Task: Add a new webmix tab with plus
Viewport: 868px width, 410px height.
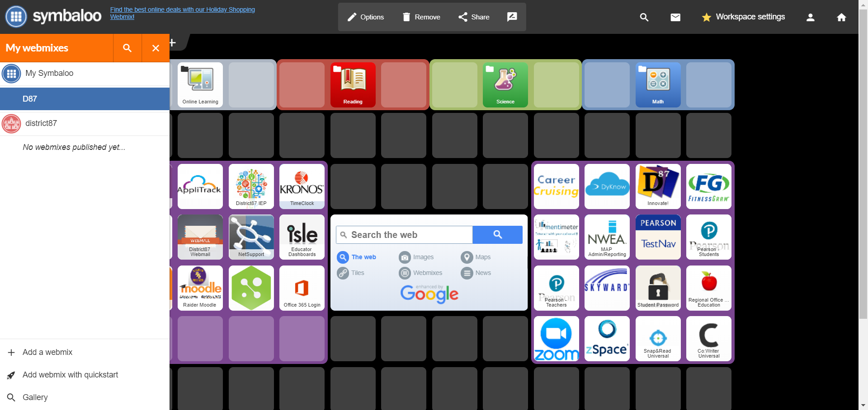Action: coord(172,42)
